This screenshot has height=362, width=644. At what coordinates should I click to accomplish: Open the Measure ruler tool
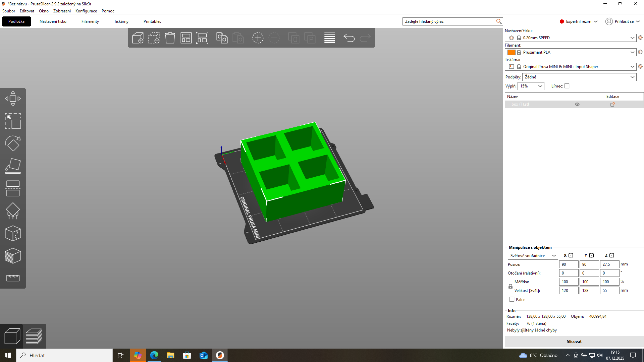(13, 278)
